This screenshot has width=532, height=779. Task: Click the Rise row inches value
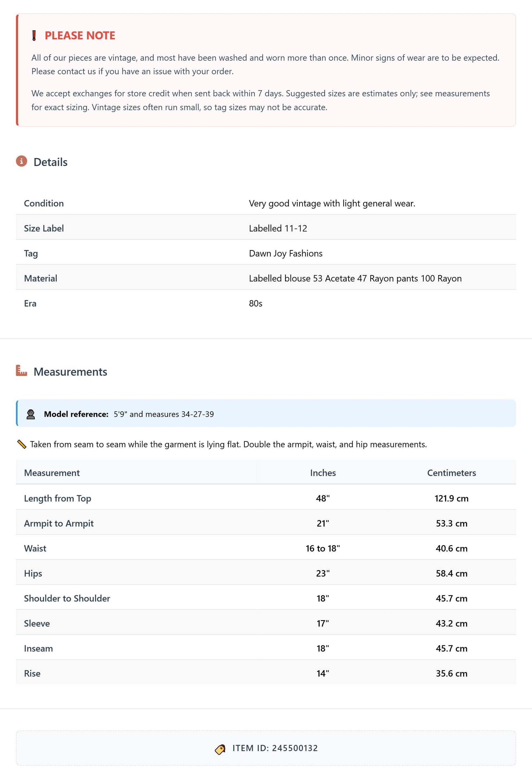point(323,674)
